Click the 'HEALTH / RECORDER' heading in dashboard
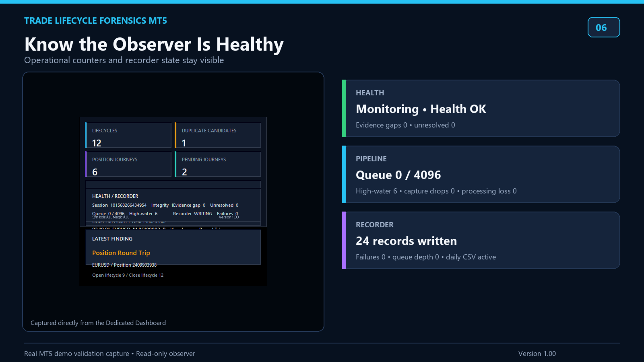 pos(115,196)
